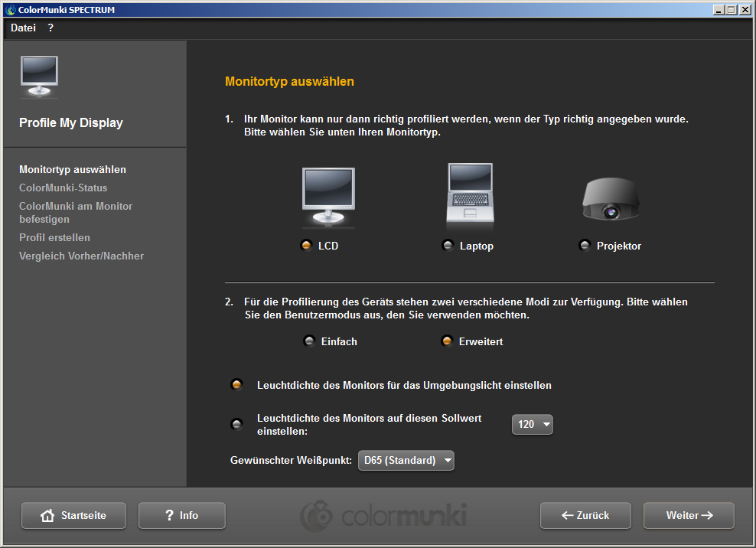Click the ColorMunki app icon in title bar
The width and height of the screenshot is (756, 548).
pyautogui.click(x=10, y=10)
